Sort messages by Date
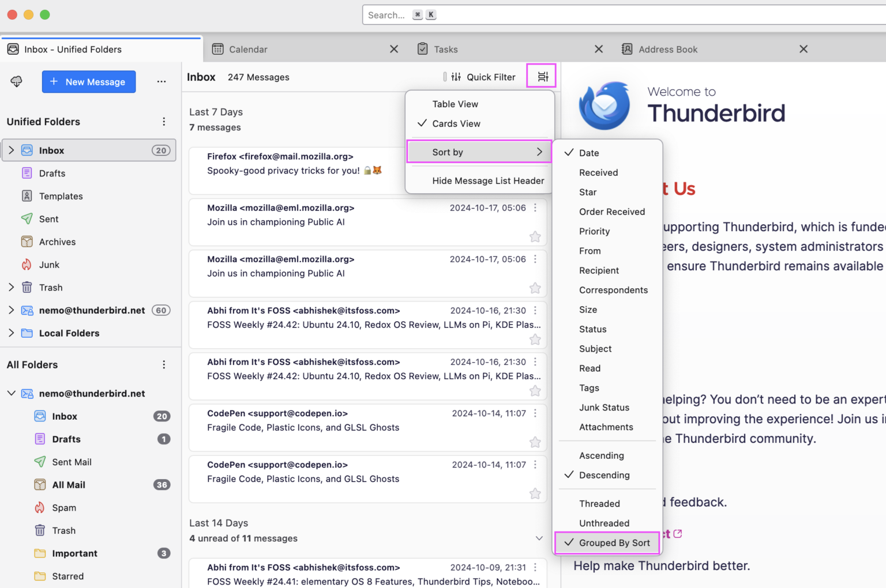The image size is (886, 588). pyautogui.click(x=607, y=153)
